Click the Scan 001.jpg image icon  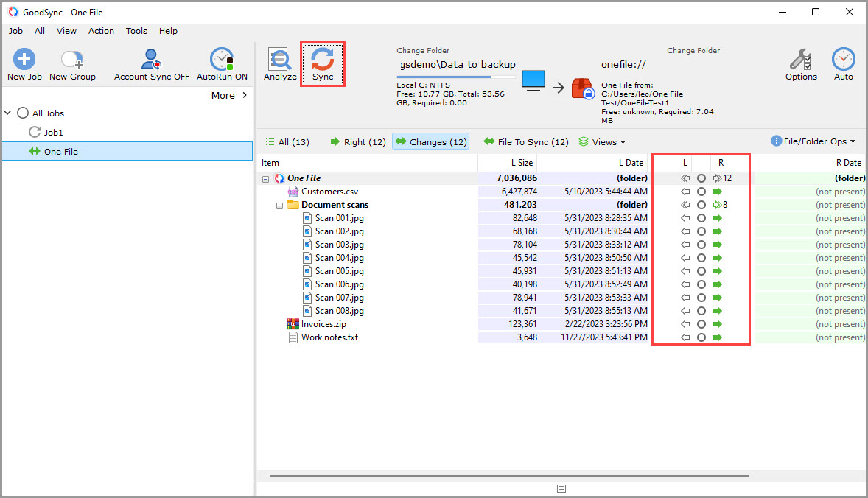tap(307, 218)
